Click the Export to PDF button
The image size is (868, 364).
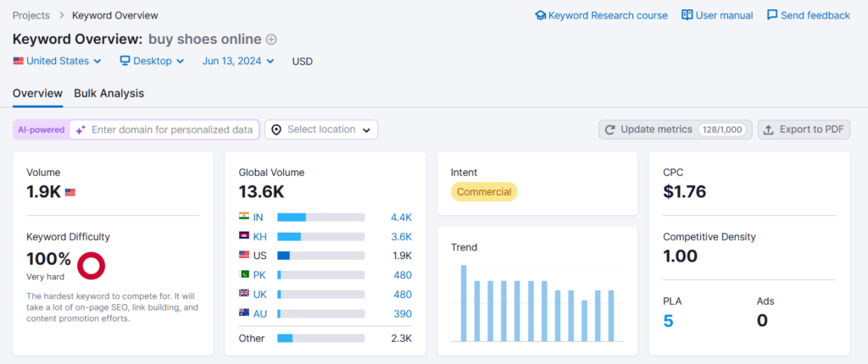[x=804, y=130]
